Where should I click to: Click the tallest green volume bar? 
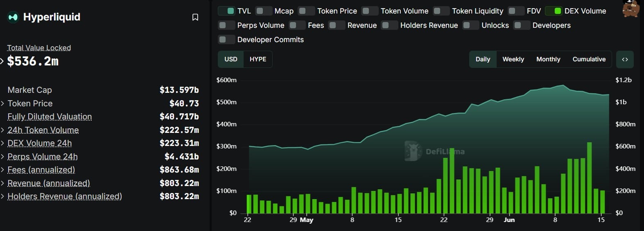pyautogui.click(x=589, y=178)
